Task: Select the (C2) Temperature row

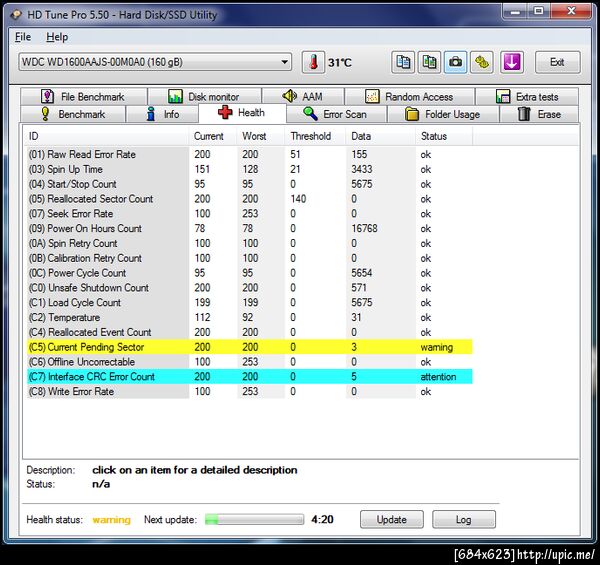Action: (x=249, y=317)
